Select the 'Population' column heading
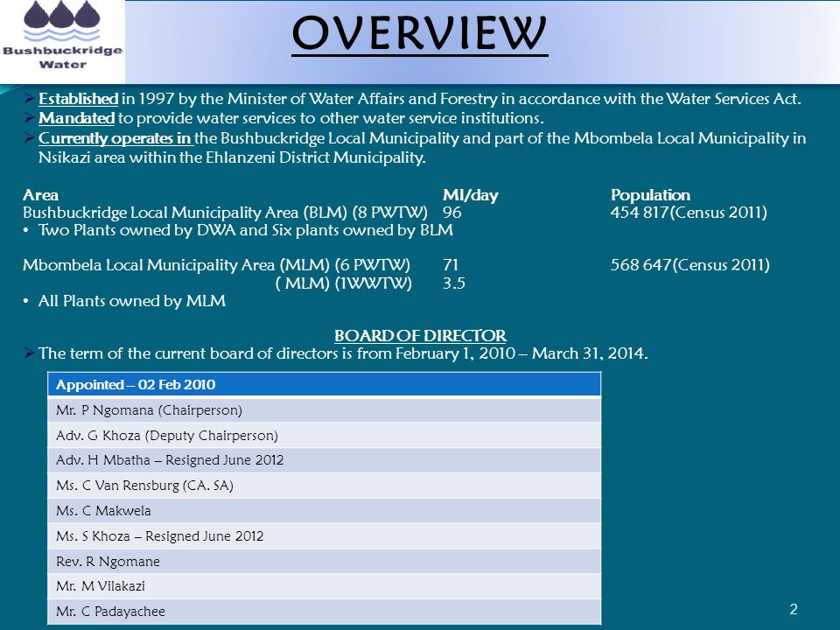 pos(650,195)
